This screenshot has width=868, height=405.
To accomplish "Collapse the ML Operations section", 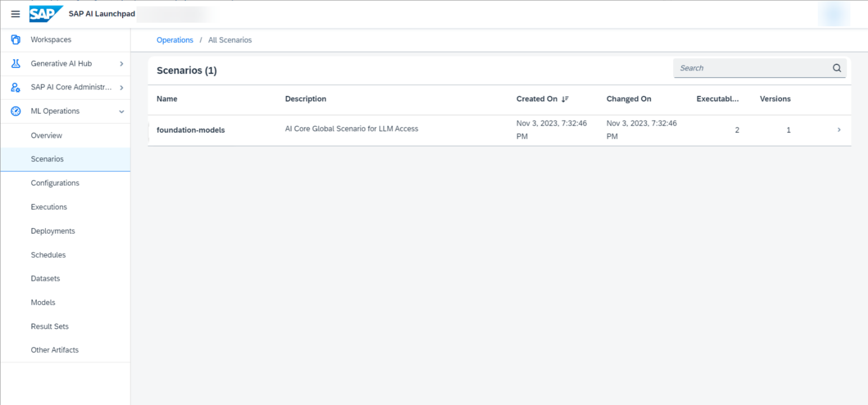I will click(121, 111).
